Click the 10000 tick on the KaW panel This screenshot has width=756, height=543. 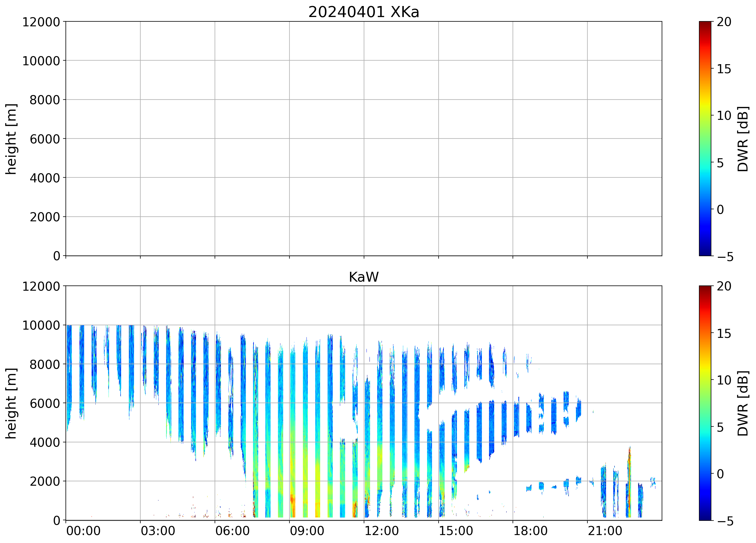[x=41, y=325]
